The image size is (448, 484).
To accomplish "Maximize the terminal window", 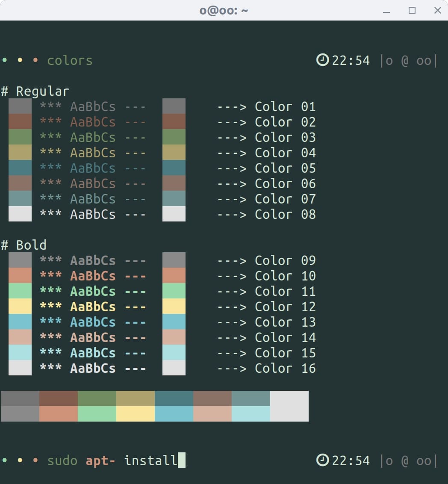I will [x=412, y=11].
